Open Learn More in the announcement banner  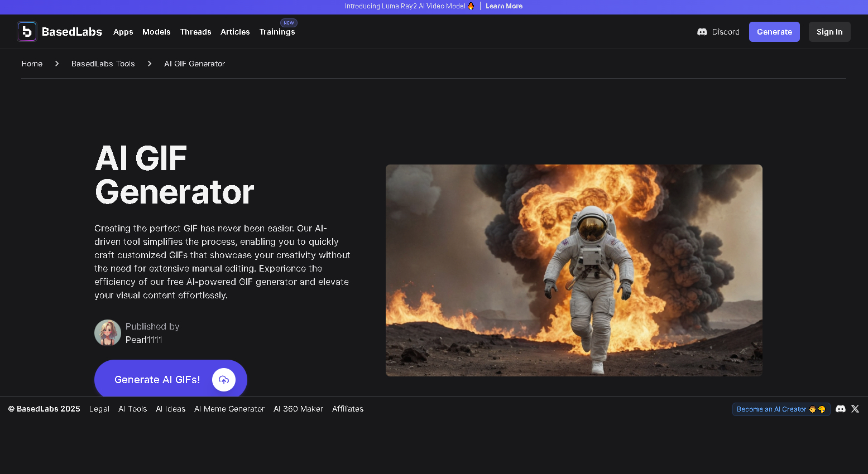tap(503, 6)
